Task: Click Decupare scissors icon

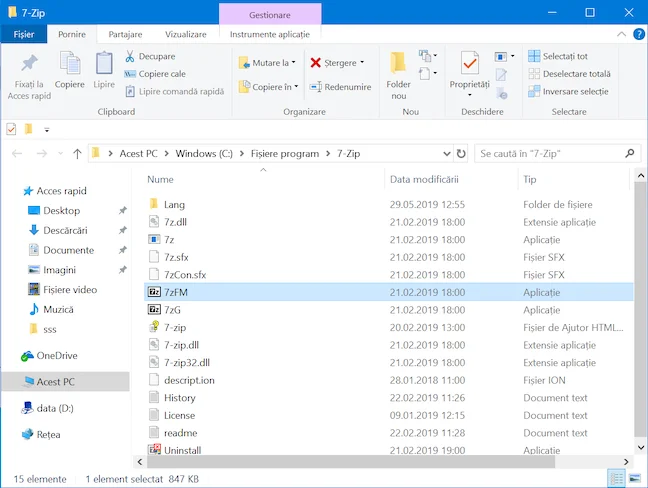Action: point(130,56)
